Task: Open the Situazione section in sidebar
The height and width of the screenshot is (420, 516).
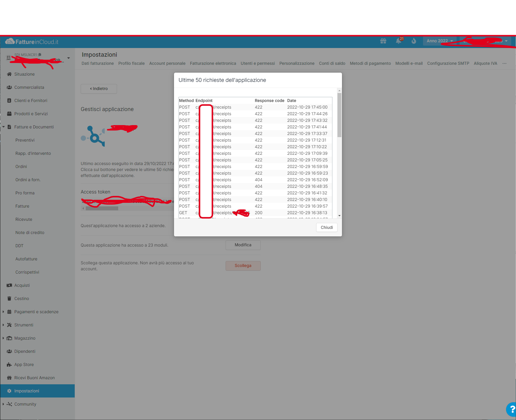Action: point(24,74)
